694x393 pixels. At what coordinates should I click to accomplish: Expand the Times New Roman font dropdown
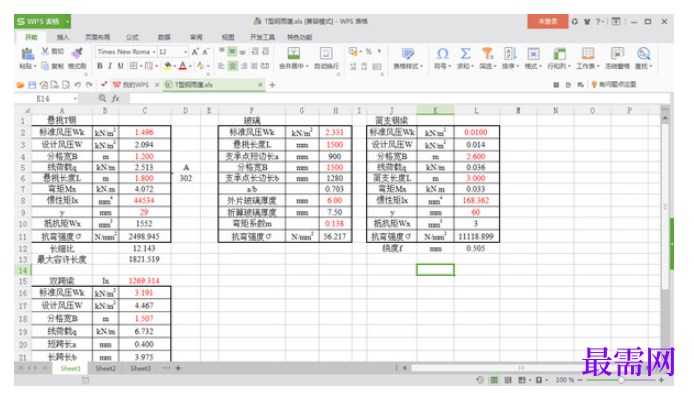[154, 52]
